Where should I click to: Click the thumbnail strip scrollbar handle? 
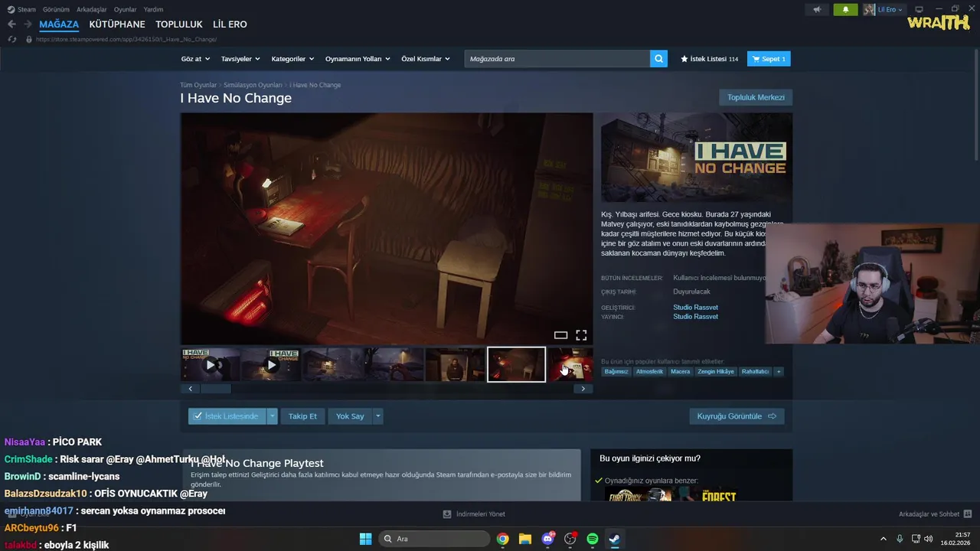(216, 389)
